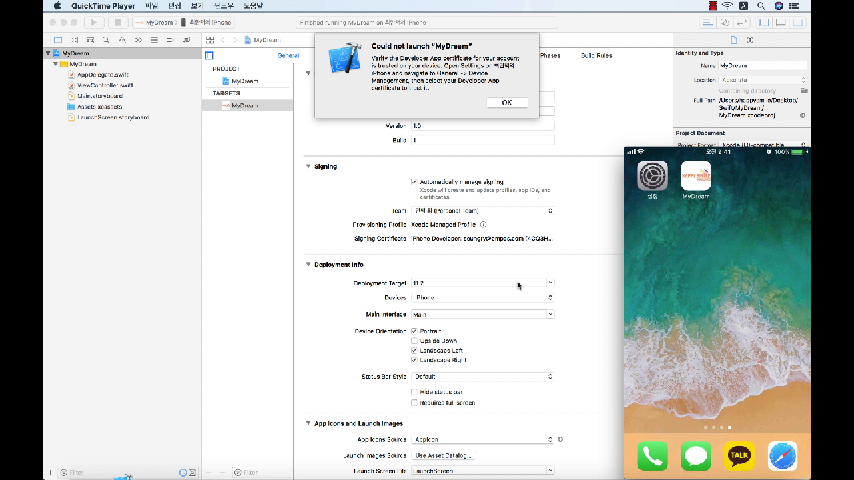Screen dimensions: 854x480
Task: Toggle the utilities panel visibility icon
Action: [798, 22]
